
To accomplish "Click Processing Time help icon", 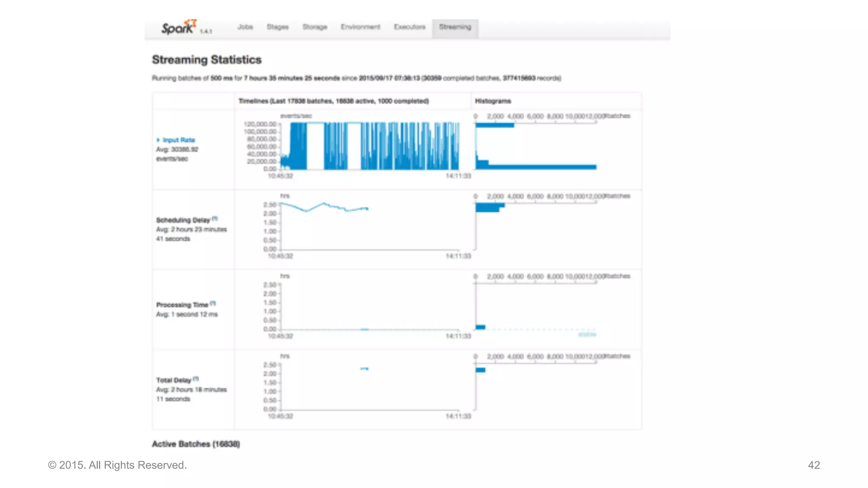I will (213, 303).
